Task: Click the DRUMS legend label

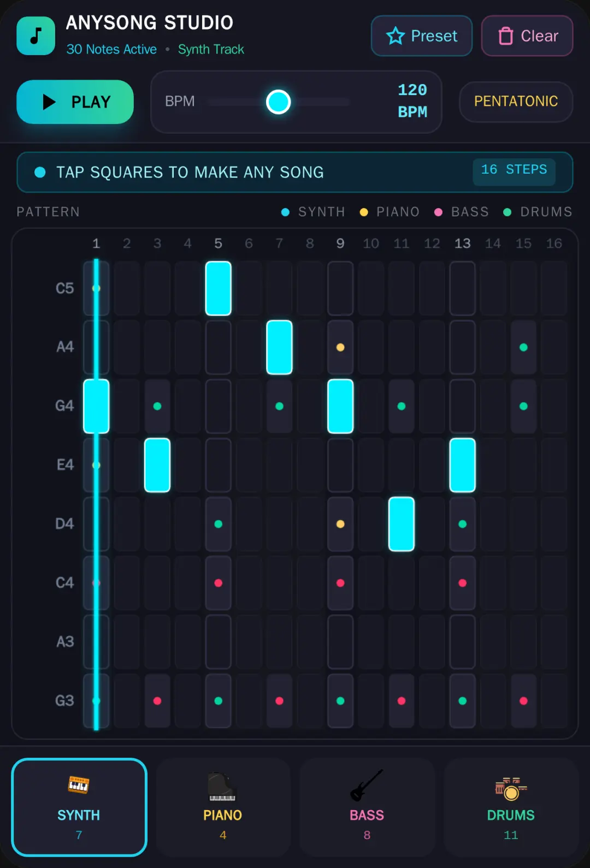Action: click(x=546, y=212)
